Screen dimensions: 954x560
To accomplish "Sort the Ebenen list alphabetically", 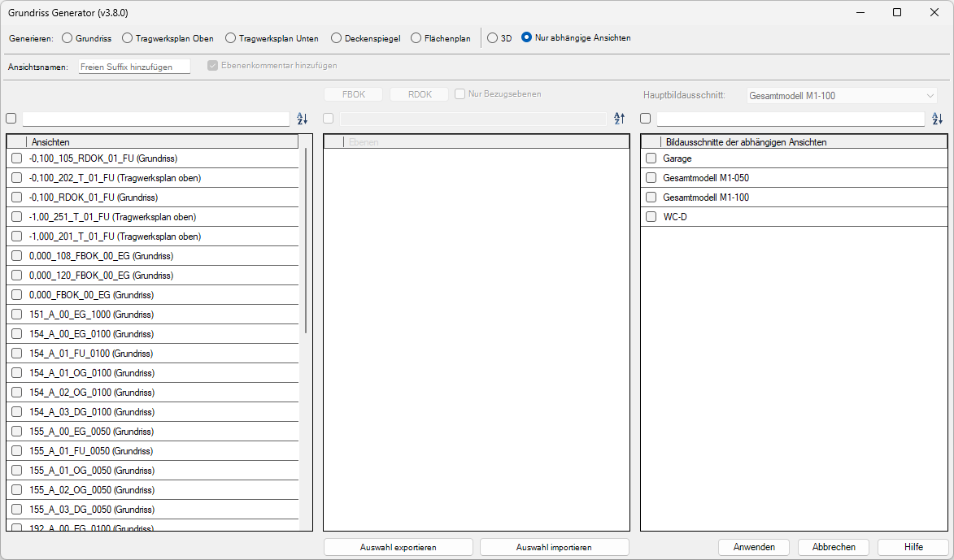I will [619, 119].
